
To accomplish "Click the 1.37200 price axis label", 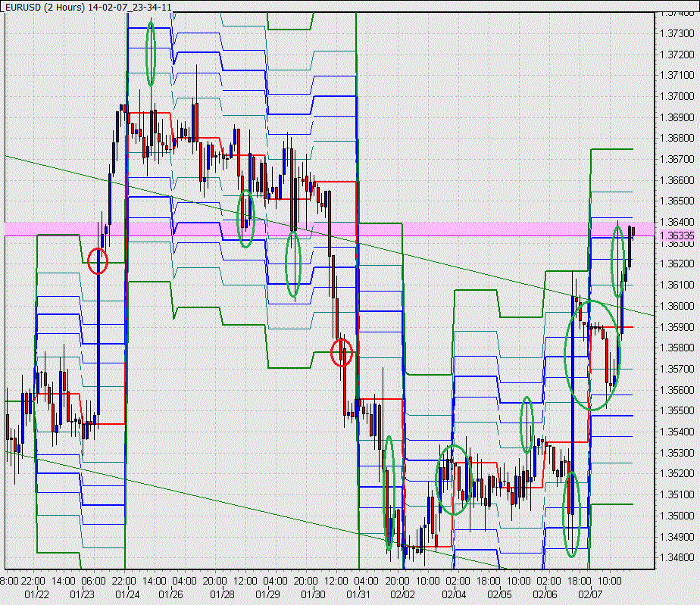I will click(677, 55).
